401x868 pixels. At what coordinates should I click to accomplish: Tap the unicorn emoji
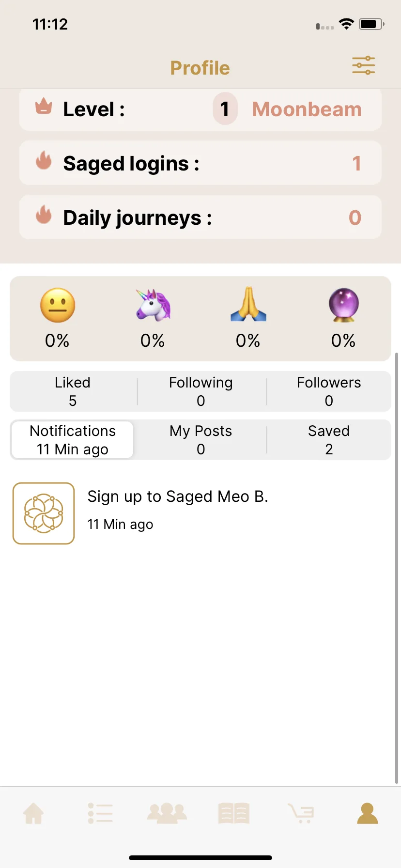pyautogui.click(x=153, y=305)
